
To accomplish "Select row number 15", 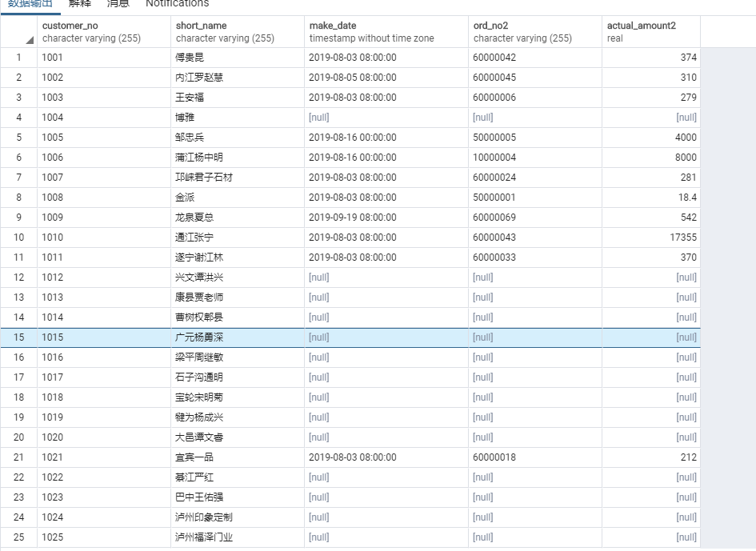I will pyautogui.click(x=19, y=337).
